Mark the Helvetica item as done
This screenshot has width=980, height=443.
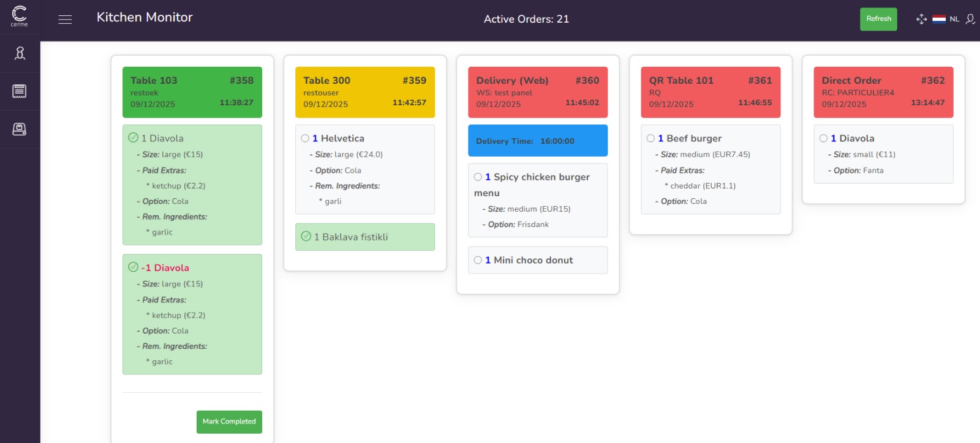coord(305,138)
